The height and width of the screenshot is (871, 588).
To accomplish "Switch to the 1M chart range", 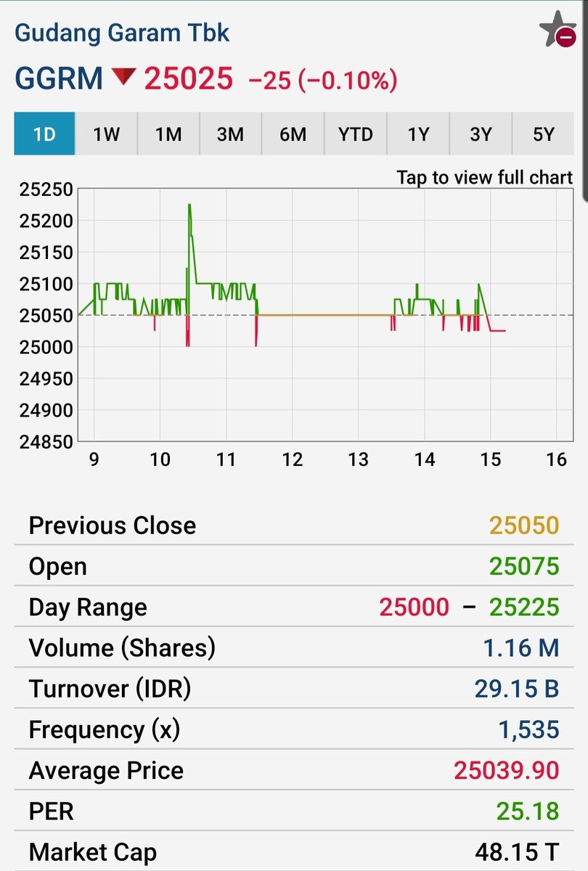I will pyautogui.click(x=168, y=134).
